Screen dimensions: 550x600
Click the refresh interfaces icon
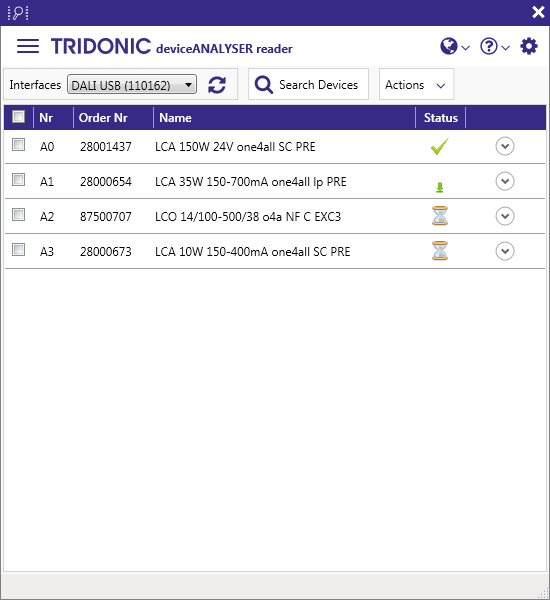click(x=217, y=85)
